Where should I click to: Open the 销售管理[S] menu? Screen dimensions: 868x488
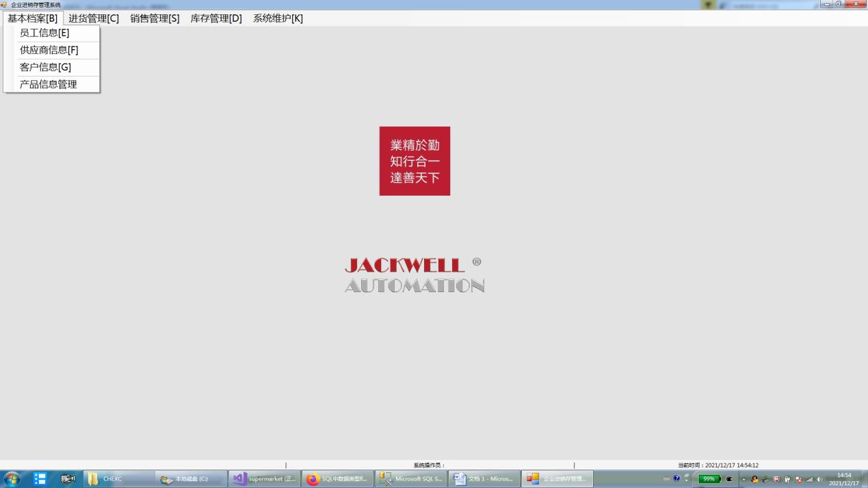(x=155, y=18)
